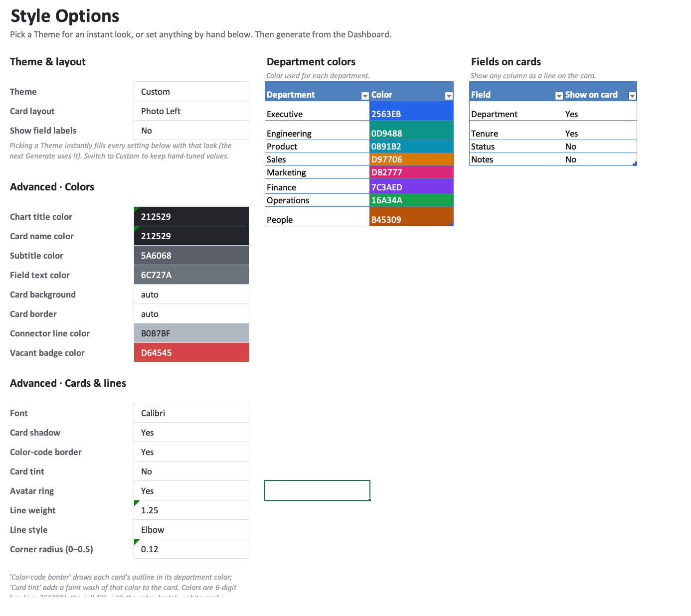Open the Show on card filter dropdown
This screenshot has height=616, width=691.
(x=632, y=96)
